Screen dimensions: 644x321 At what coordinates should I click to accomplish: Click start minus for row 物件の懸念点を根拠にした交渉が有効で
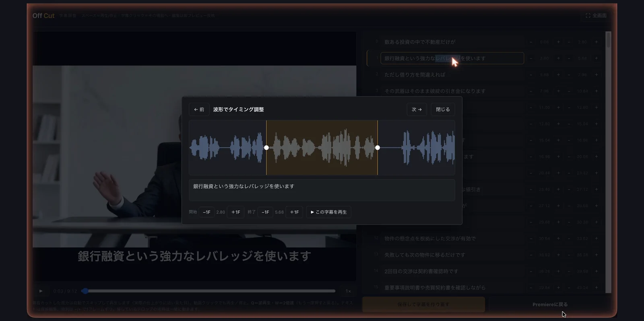pyautogui.click(x=531, y=239)
